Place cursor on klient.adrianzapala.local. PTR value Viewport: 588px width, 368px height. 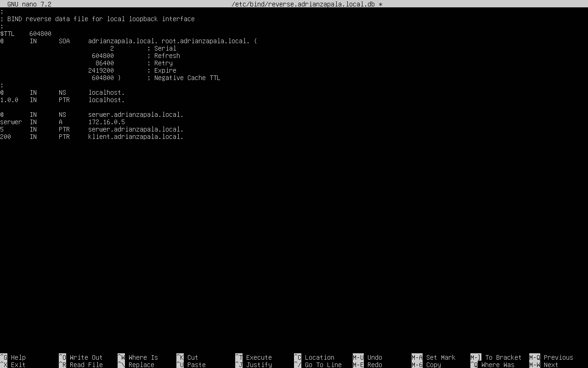[x=136, y=137]
